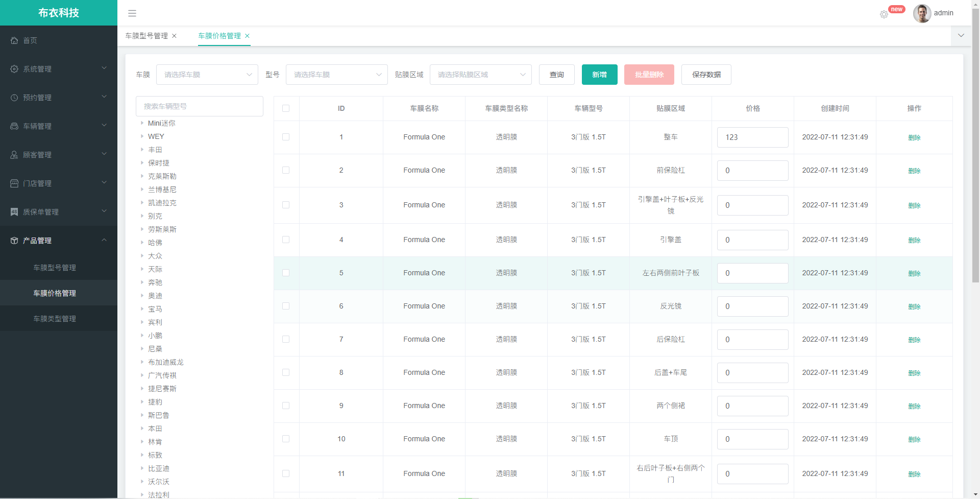Toggle the select-all header checkbox

286,108
